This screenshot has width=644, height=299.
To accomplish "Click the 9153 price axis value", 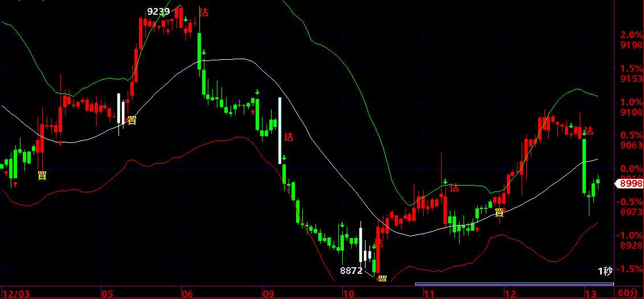I will coord(631,78).
